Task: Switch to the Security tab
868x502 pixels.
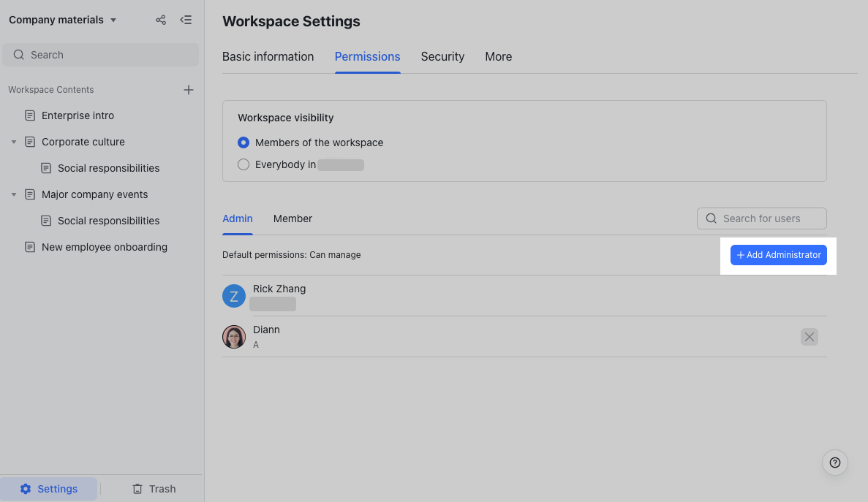Action: point(442,56)
